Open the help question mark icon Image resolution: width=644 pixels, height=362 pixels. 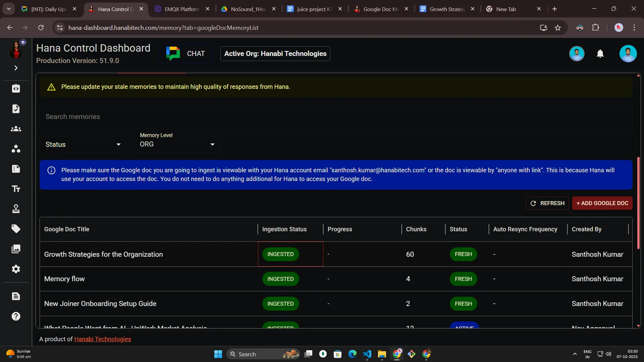(x=16, y=316)
